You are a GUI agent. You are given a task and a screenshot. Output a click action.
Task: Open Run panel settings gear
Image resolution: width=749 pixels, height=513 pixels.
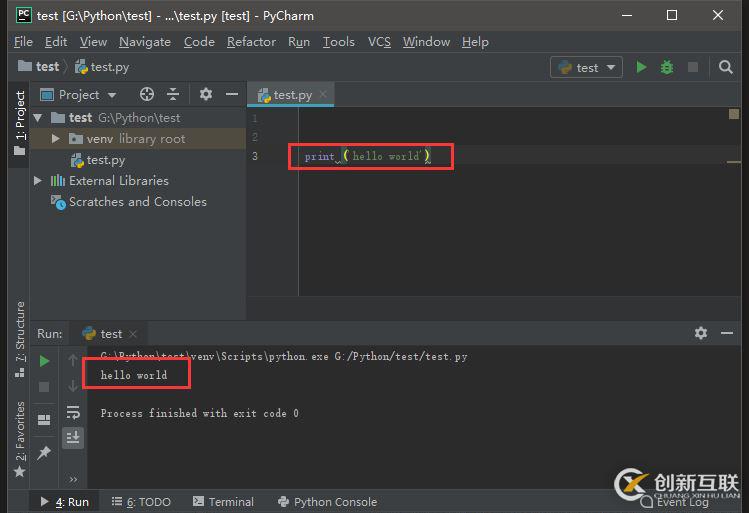[x=701, y=333]
